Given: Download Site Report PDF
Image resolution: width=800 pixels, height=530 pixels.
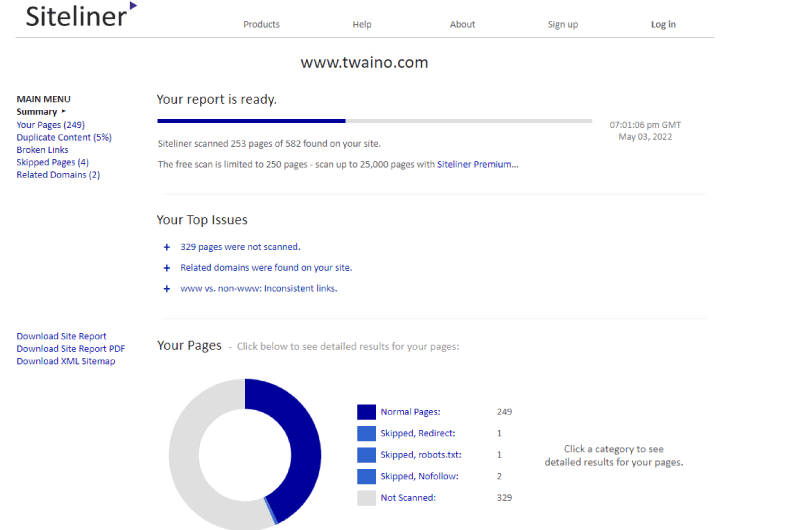Looking at the screenshot, I should click(70, 348).
